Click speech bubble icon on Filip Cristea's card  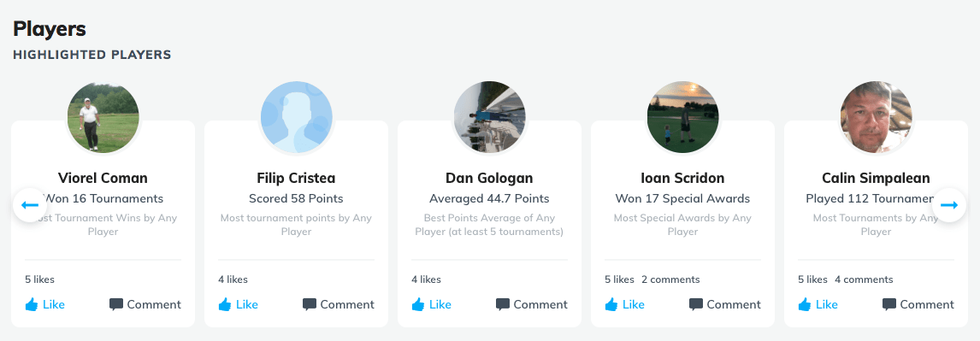(309, 305)
